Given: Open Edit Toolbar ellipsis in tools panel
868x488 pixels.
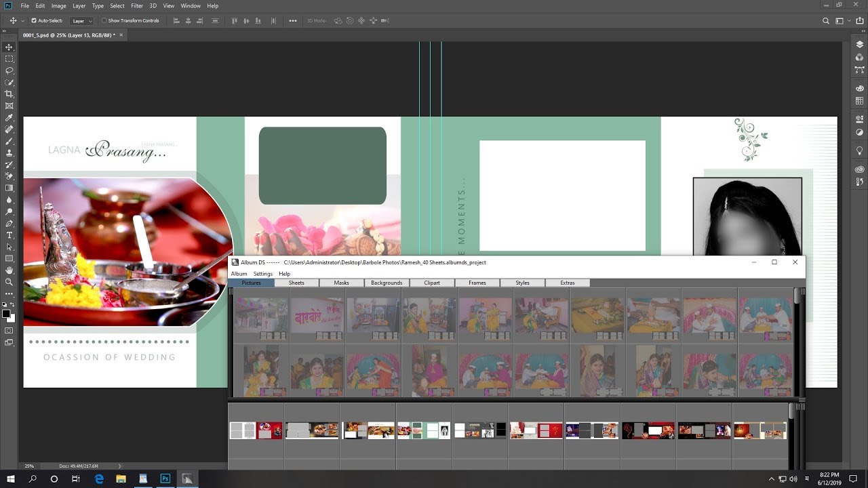Looking at the screenshot, I should [9, 294].
